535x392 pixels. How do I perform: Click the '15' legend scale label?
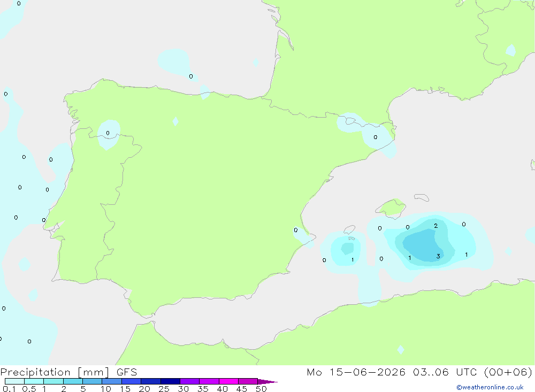125,389
